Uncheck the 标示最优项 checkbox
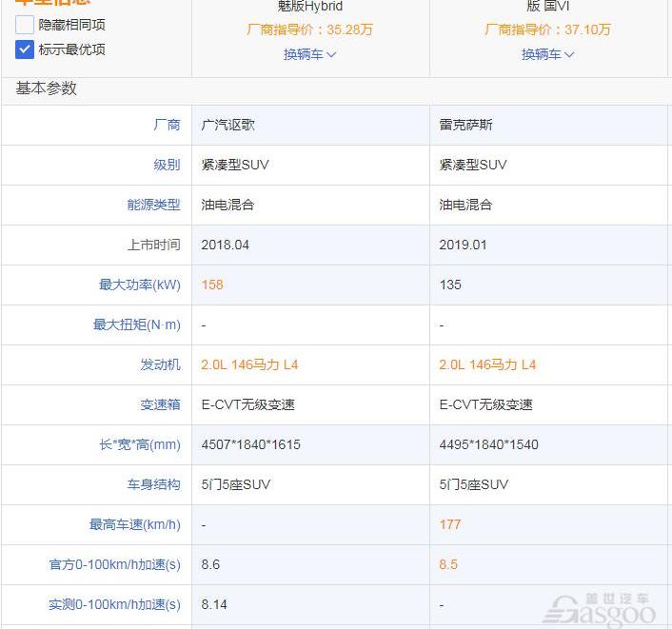Viewport: 672px width, 629px height. [25, 49]
